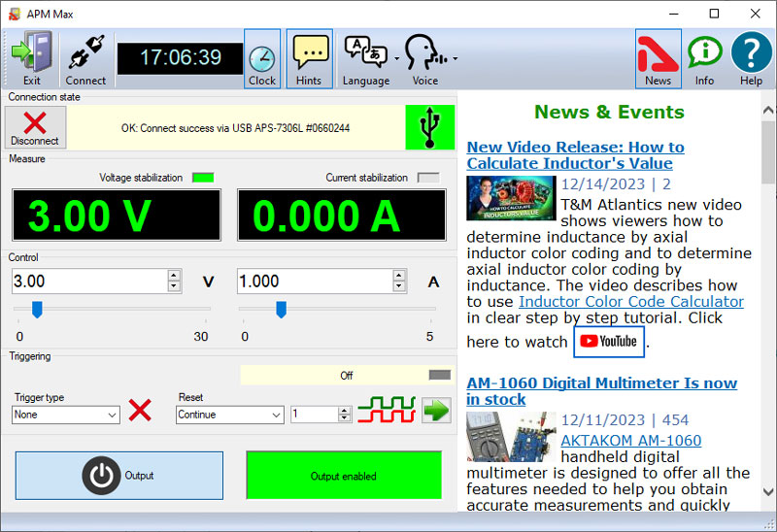Open the Trigger type None dropdown
The width and height of the screenshot is (777, 532).
(x=66, y=415)
